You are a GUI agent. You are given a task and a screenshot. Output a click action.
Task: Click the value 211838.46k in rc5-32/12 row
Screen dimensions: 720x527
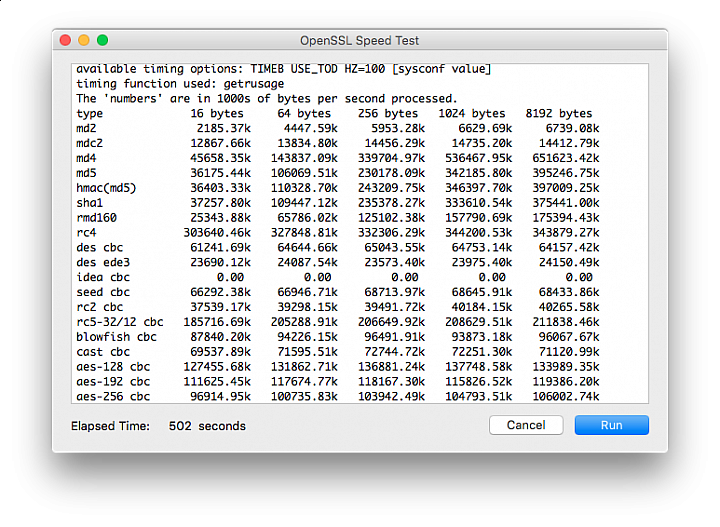tap(566, 322)
